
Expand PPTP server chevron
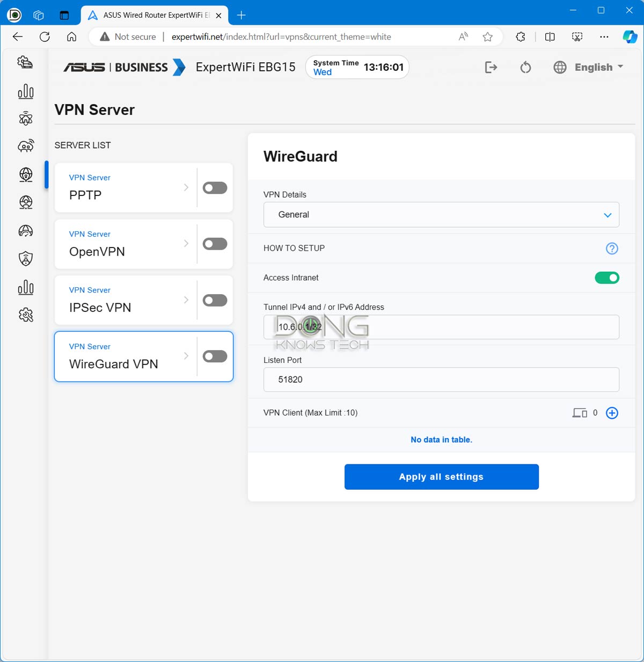click(x=186, y=187)
